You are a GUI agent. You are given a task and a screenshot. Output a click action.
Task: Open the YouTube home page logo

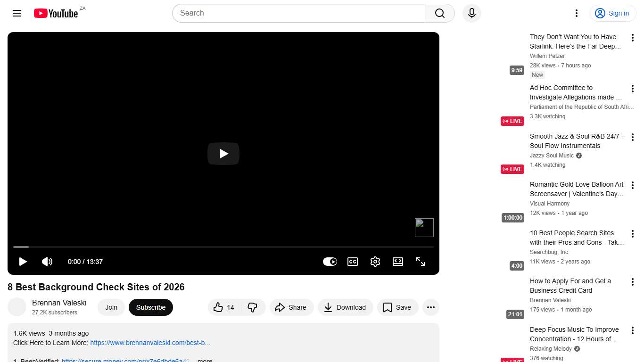tap(55, 13)
